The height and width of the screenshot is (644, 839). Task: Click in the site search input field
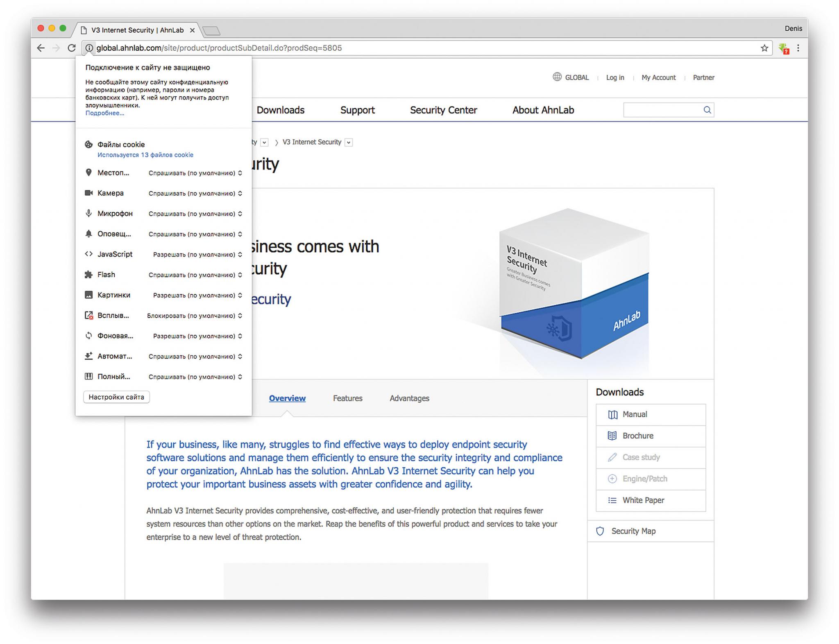tap(662, 110)
